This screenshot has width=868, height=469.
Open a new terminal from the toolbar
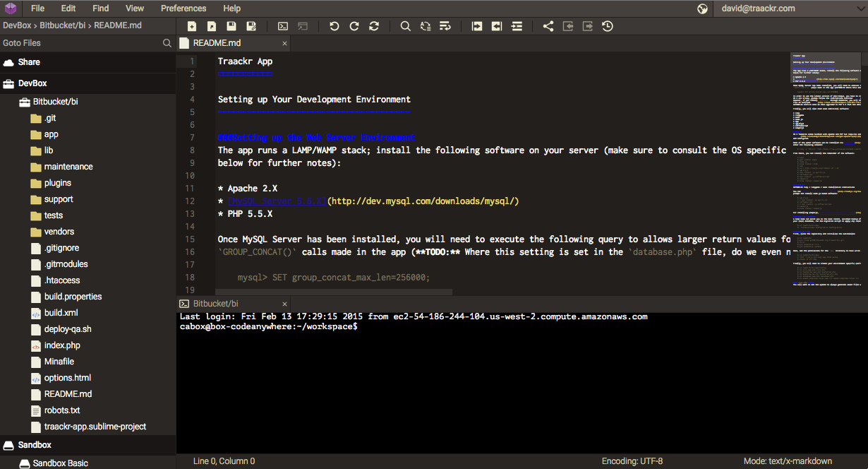point(283,26)
